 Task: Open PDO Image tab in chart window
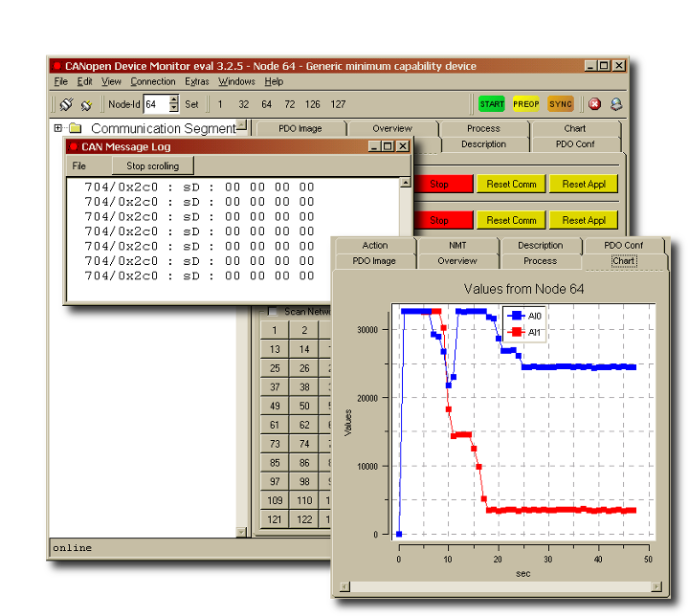(374, 261)
